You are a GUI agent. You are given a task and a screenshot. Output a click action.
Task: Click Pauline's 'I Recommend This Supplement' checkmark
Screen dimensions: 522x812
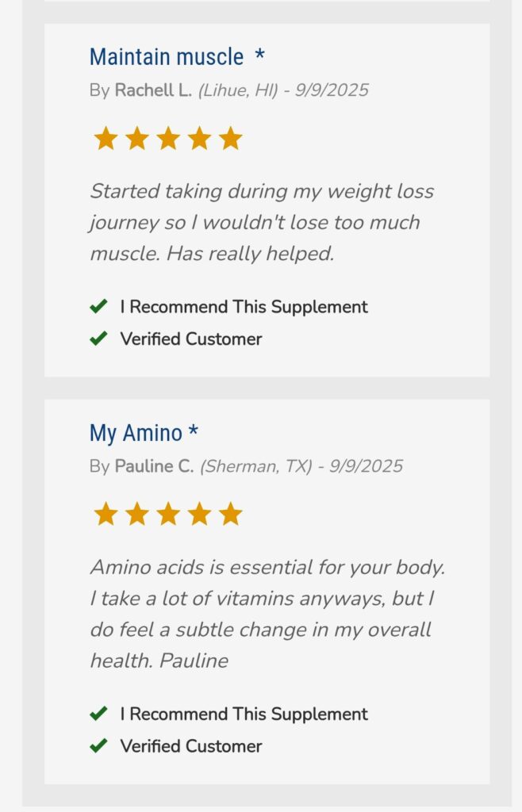(x=98, y=714)
